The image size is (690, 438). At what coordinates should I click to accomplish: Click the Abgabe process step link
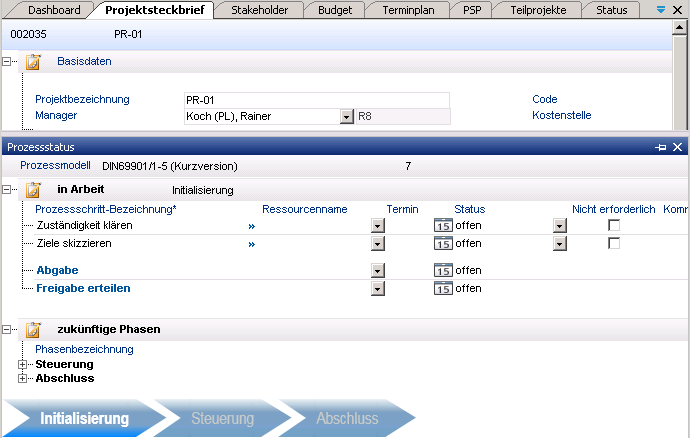57,270
